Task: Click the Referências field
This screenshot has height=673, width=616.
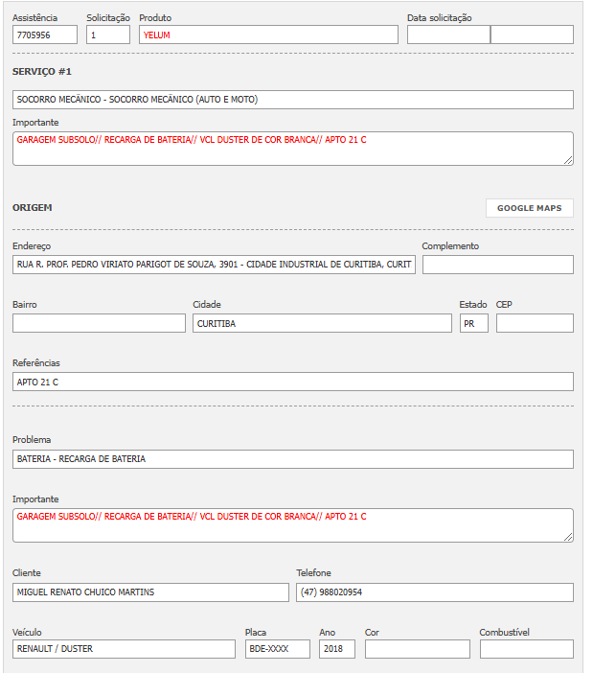Action: pos(292,382)
